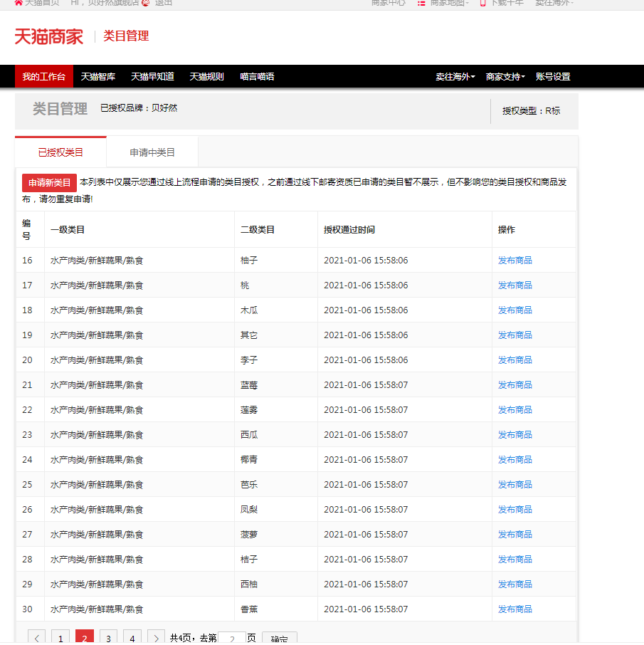Click 发布商品 for row 21 蓝莓
The height and width of the screenshot is (645, 644).
[515, 384]
